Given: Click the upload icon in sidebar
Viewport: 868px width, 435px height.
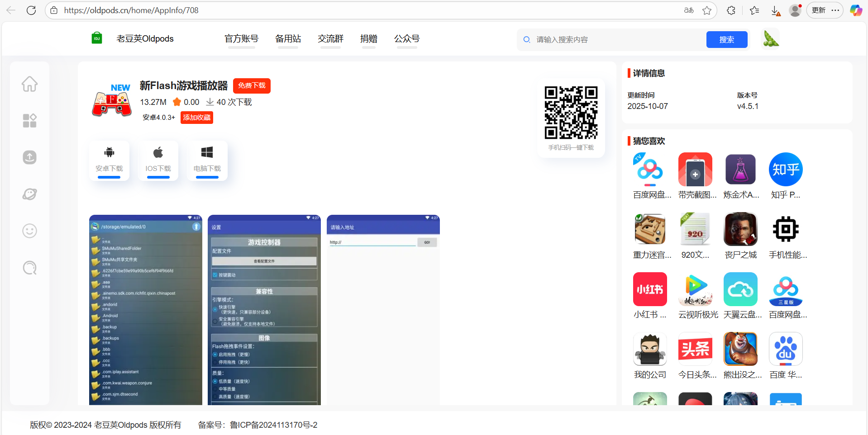Looking at the screenshot, I should [30, 157].
